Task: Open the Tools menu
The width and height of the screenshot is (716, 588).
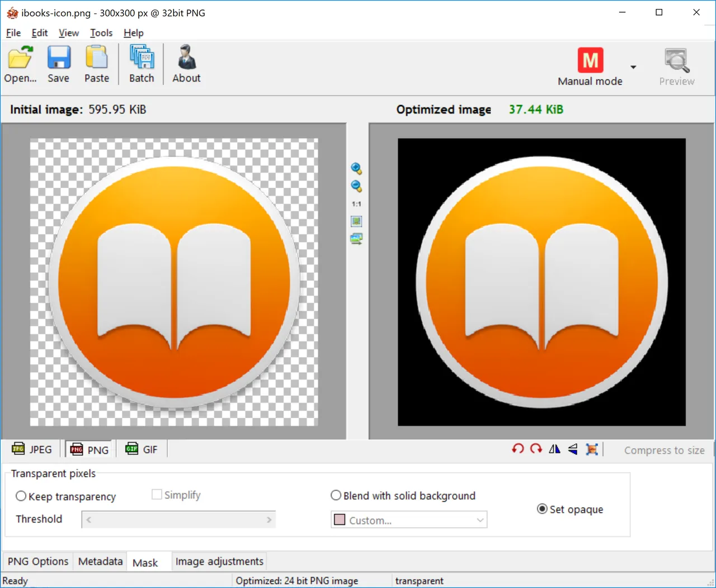Action: click(101, 33)
